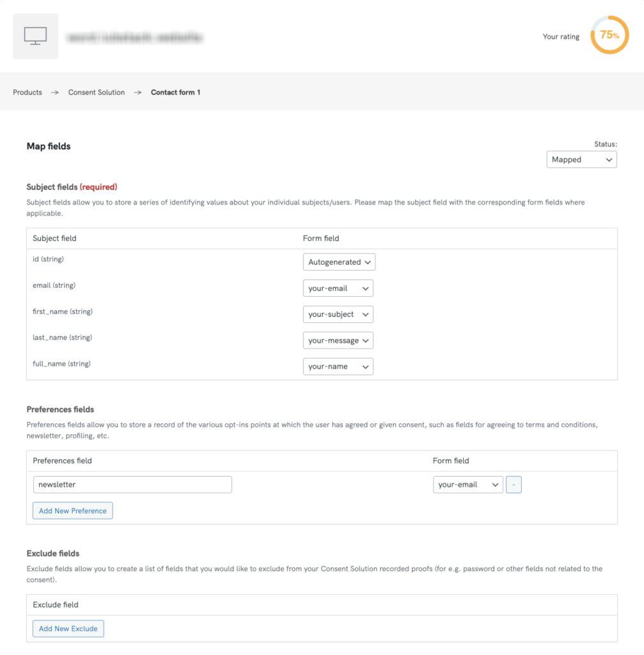Open last_name dropdown showing your-message
The width and height of the screenshot is (644, 655).
click(x=338, y=341)
